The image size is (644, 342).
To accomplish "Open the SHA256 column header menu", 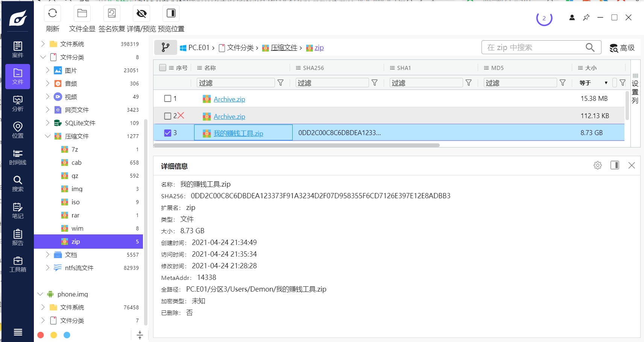I will [298, 68].
